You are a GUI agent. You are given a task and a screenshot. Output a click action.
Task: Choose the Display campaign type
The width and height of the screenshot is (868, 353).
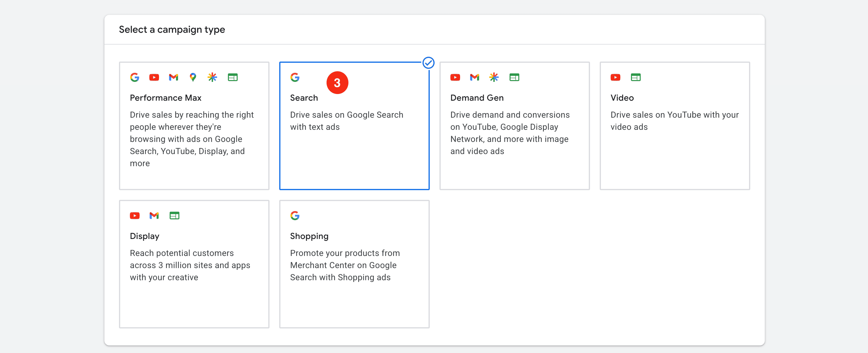194,264
